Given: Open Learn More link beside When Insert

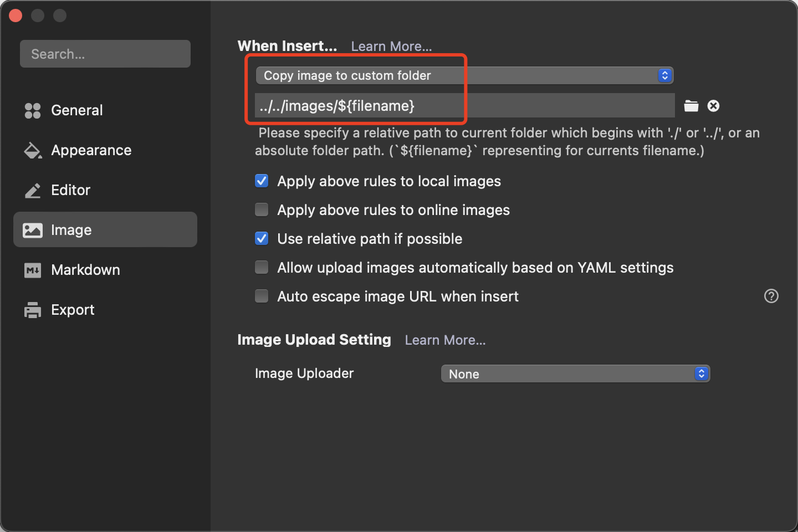Looking at the screenshot, I should [x=391, y=47].
